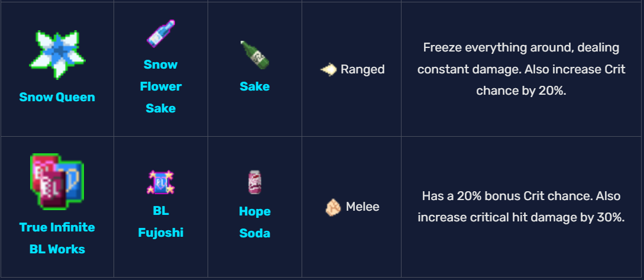Open the BL Fujoshi link
This screenshot has width=644, height=280.
click(160, 221)
